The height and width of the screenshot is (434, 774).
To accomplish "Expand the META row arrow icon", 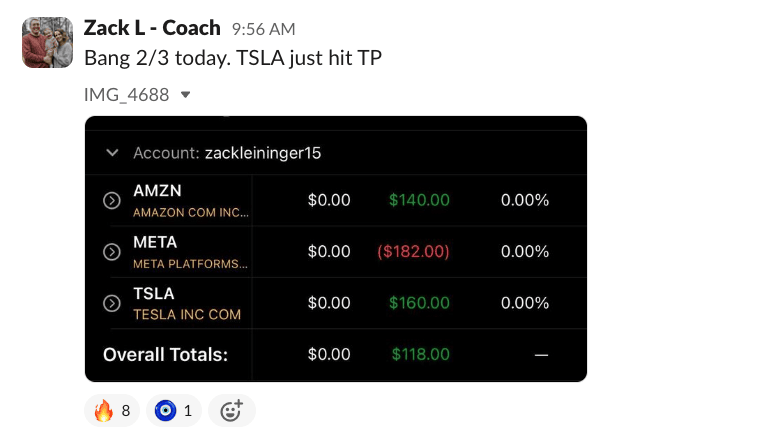I will coord(113,252).
